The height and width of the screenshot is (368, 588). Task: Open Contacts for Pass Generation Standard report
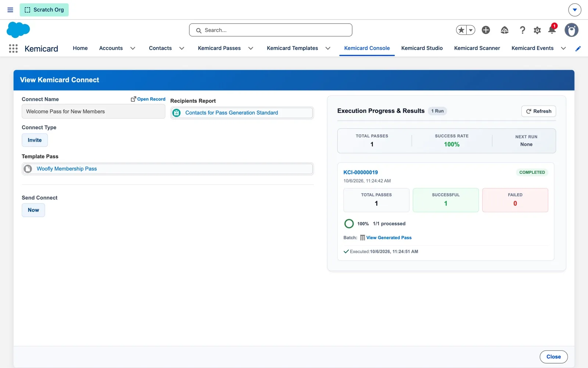[x=232, y=113]
